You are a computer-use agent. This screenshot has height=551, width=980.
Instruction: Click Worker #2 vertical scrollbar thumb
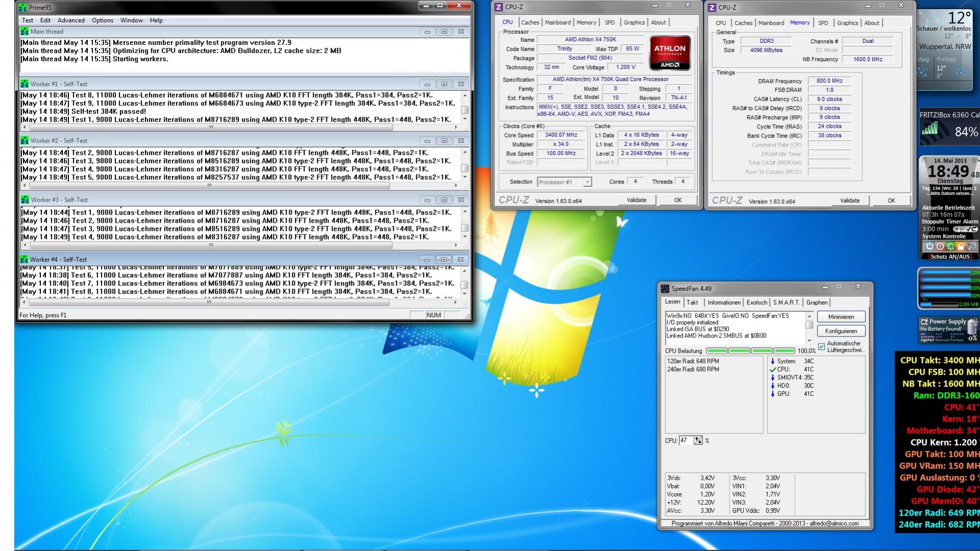click(465, 168)
